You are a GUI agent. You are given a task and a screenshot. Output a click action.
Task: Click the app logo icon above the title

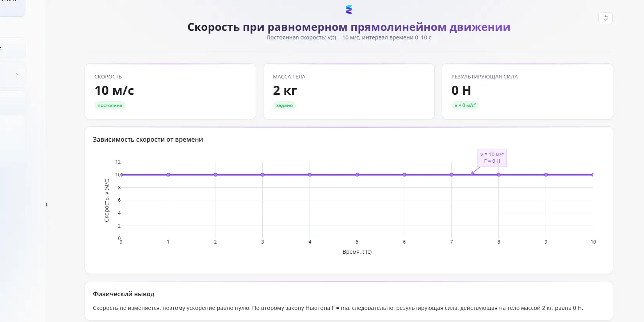tap(349, 9)
